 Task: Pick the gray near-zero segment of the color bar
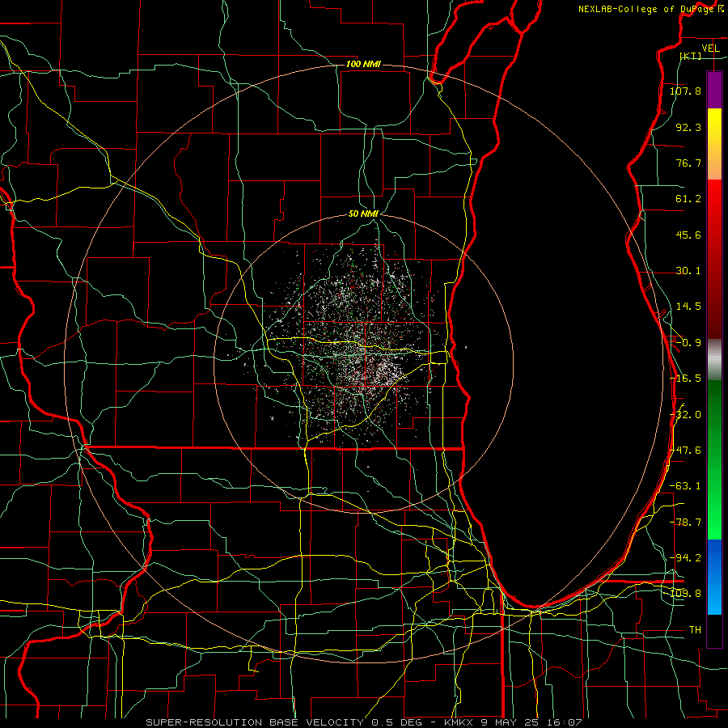coord(714,360)
